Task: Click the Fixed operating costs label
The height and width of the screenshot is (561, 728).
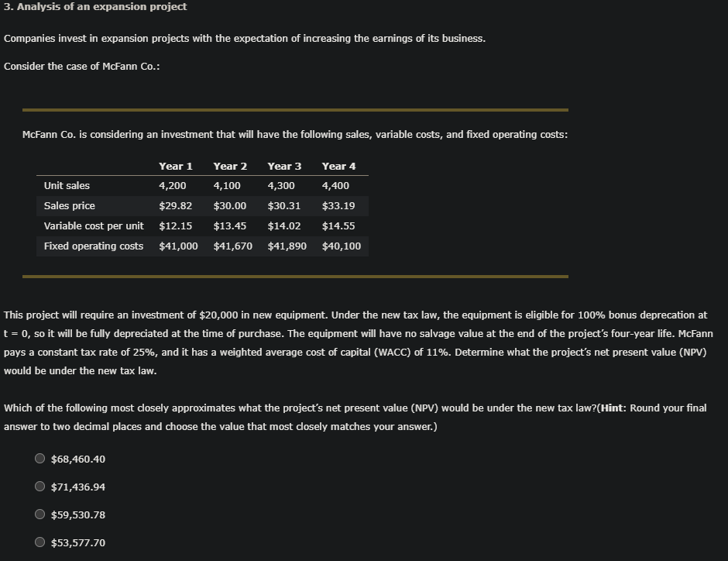Action: click(x=93, y=246)
